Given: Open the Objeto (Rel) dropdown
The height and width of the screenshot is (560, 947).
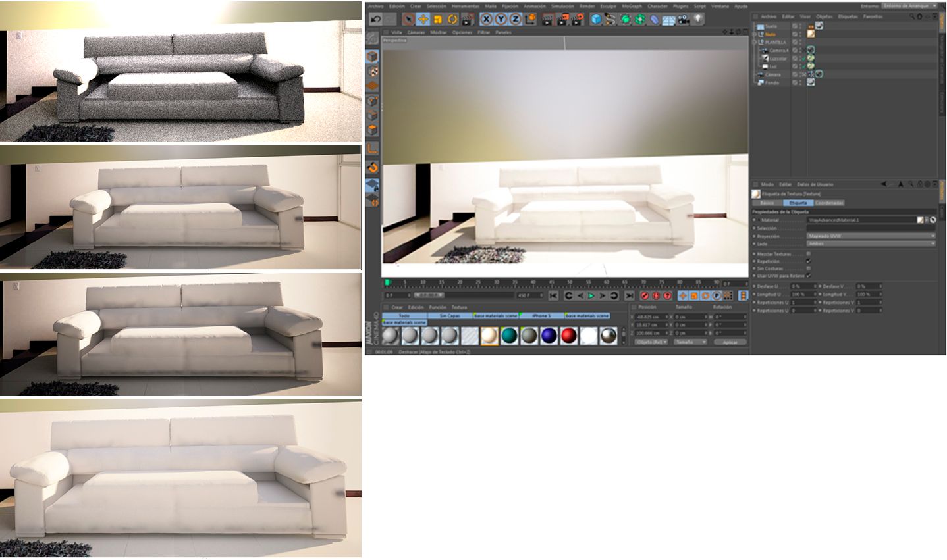Looking at the screenshot, I should pyautogui.click(x=651, y=342).
